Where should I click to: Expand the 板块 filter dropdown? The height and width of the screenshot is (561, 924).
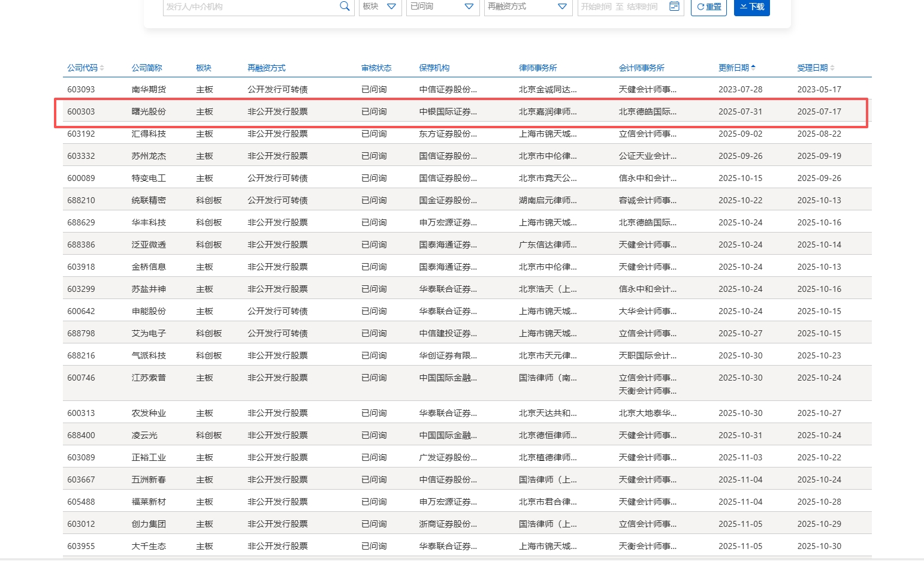[x=380, y=7]
